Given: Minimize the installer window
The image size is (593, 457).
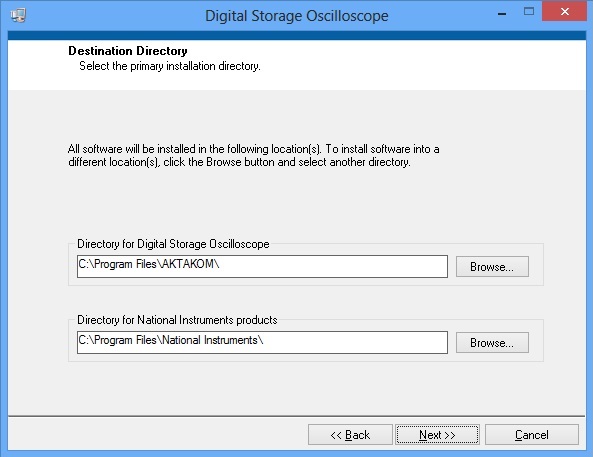Looking at the screenshot, I should tap(502, 14).
